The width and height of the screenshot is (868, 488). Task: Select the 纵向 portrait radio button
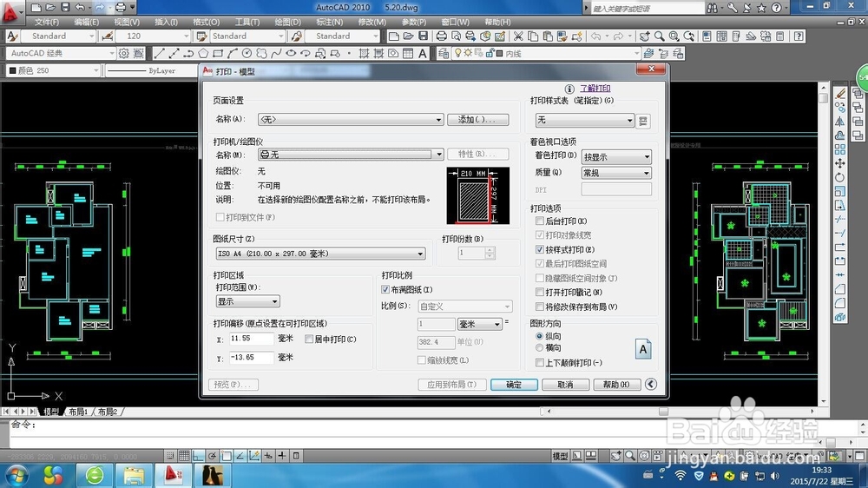(x=539, y=336)
